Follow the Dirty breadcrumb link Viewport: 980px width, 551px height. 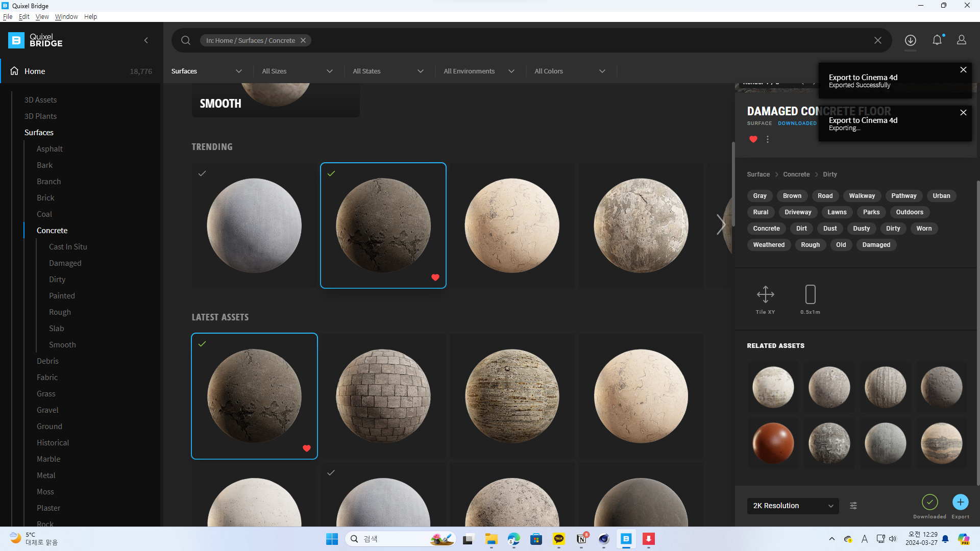tap(830, 174)
